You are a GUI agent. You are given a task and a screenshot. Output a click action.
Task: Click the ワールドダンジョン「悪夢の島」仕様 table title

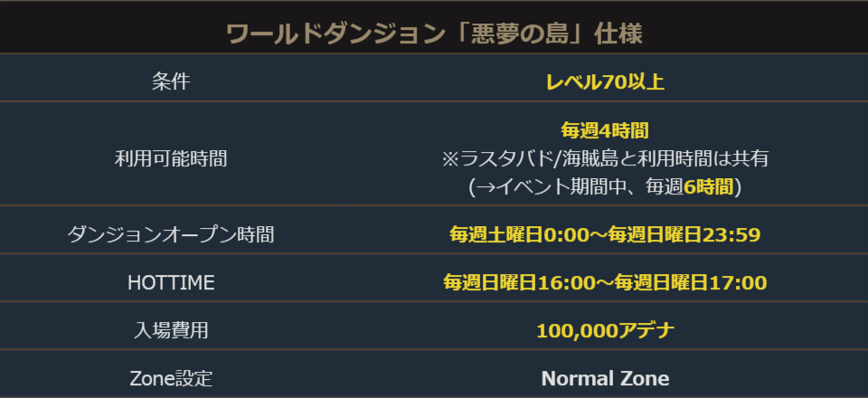click(x=434, y=34)
